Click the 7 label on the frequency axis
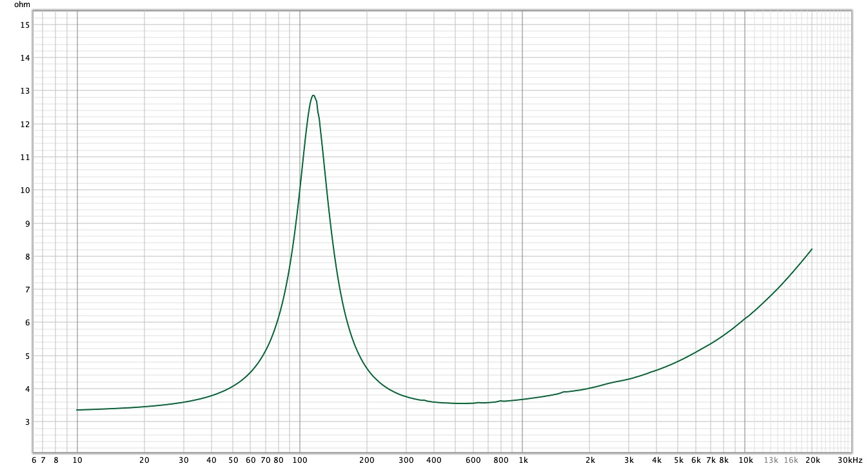This screenshot has height=468, width=868. 43,460
